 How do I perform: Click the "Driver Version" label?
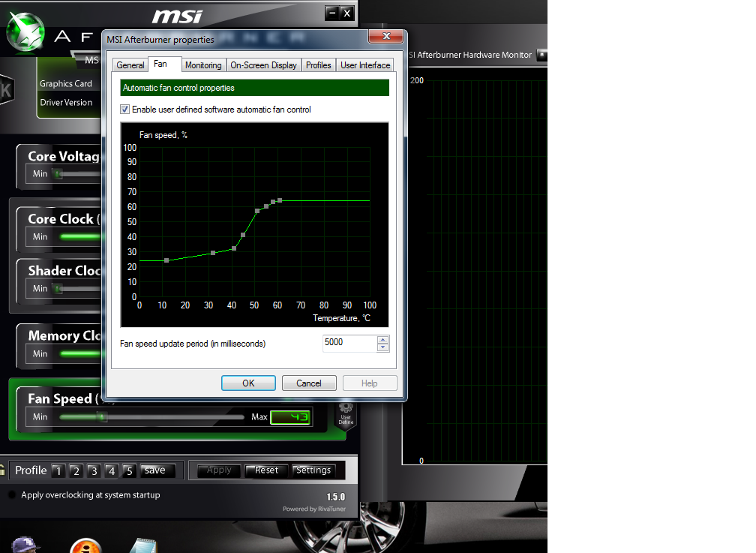point(66,102)
